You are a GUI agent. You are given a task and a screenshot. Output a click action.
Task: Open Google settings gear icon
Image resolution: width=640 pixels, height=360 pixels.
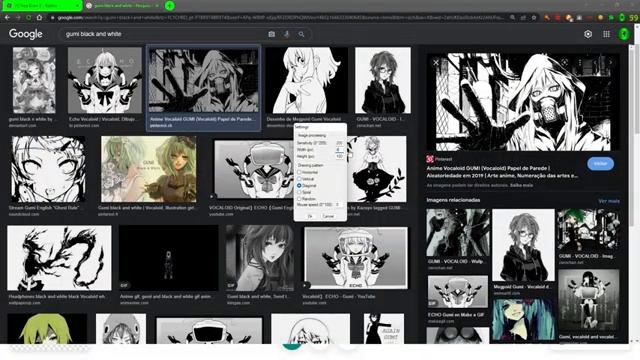click(588, 34)
